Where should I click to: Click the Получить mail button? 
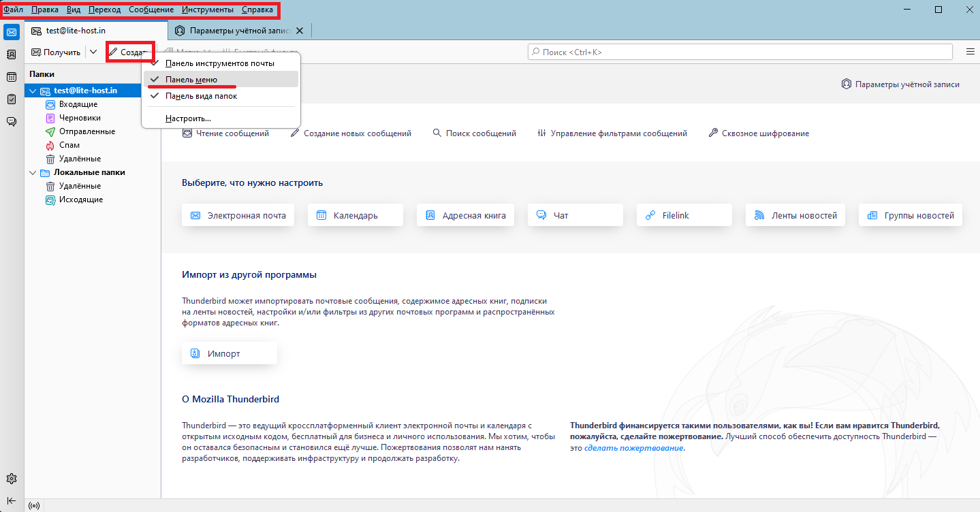(x=56, y=52)
